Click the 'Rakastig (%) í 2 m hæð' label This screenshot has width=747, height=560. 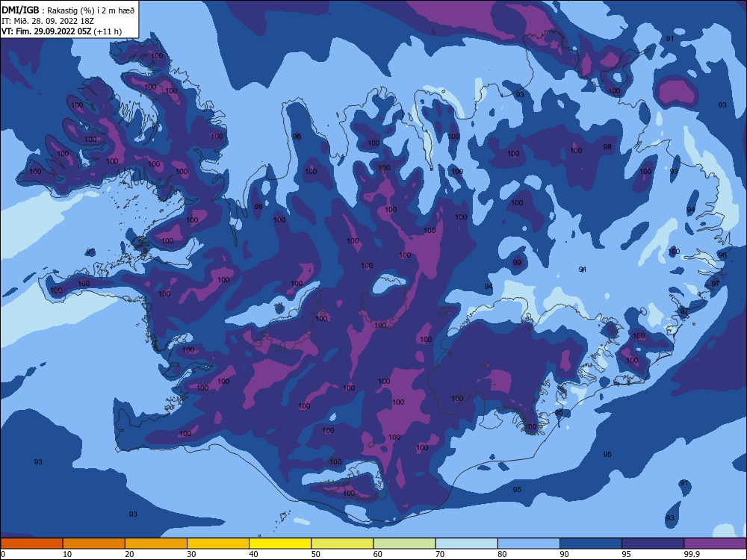click(91, 10)
